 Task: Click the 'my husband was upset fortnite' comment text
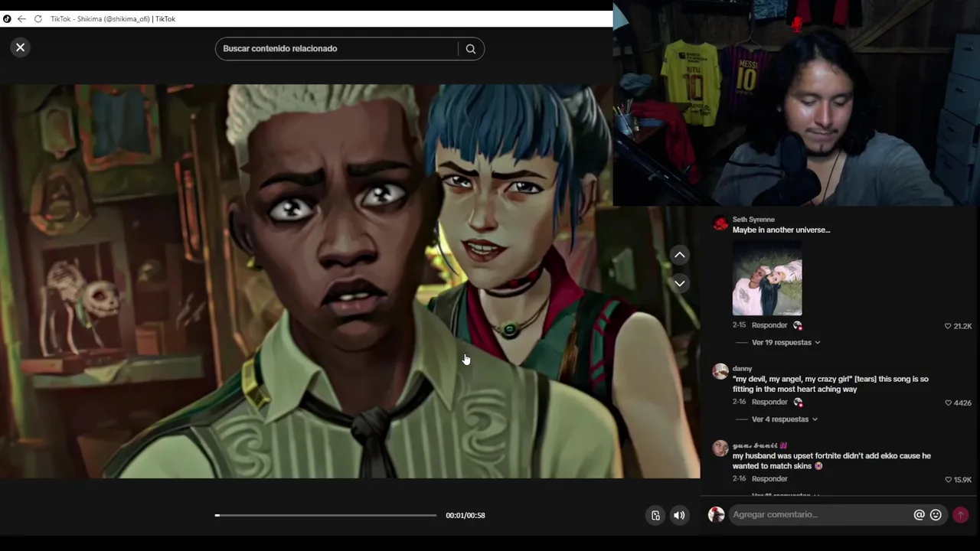(x=831, y=461)
